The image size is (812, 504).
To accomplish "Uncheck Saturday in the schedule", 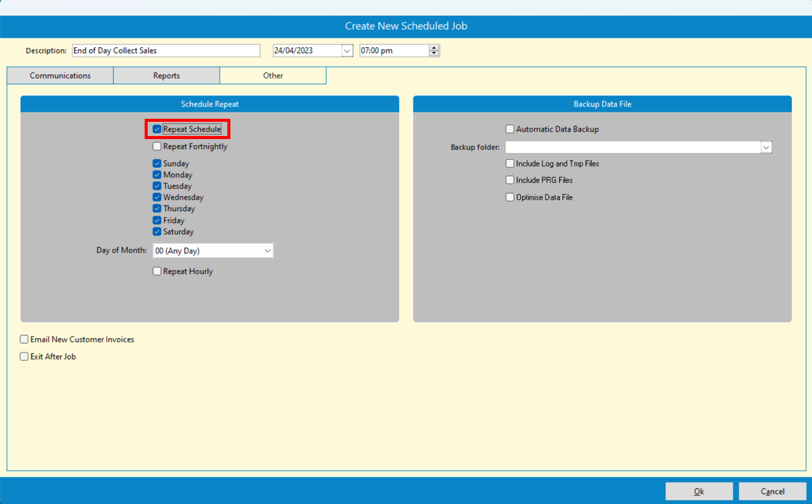I will [x=157, y=232].
